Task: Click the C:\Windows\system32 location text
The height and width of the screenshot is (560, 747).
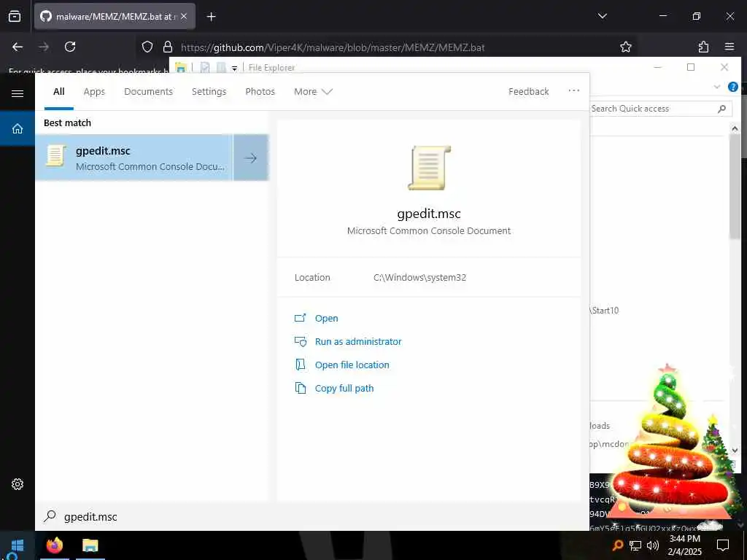Action: (x=419, y=278)
